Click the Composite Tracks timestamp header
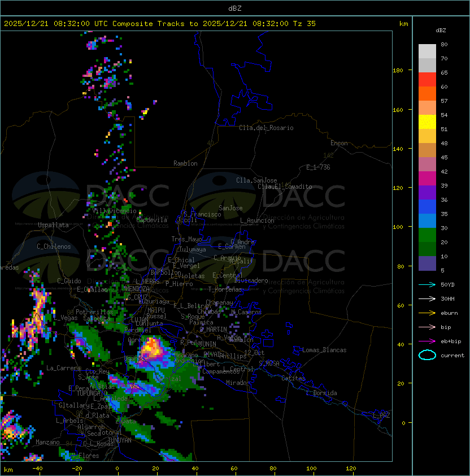The height and width of the screenshot is (476, 470). click(160, 24)
